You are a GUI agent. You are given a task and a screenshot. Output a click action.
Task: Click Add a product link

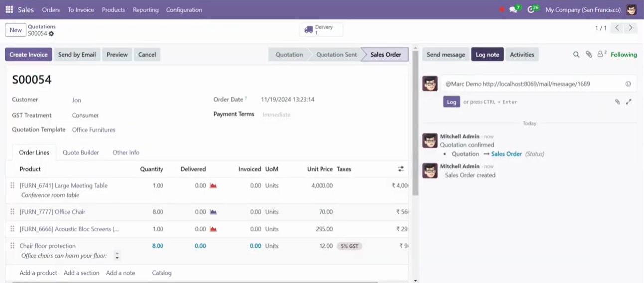pyautogui.click(x=38, y=273)
